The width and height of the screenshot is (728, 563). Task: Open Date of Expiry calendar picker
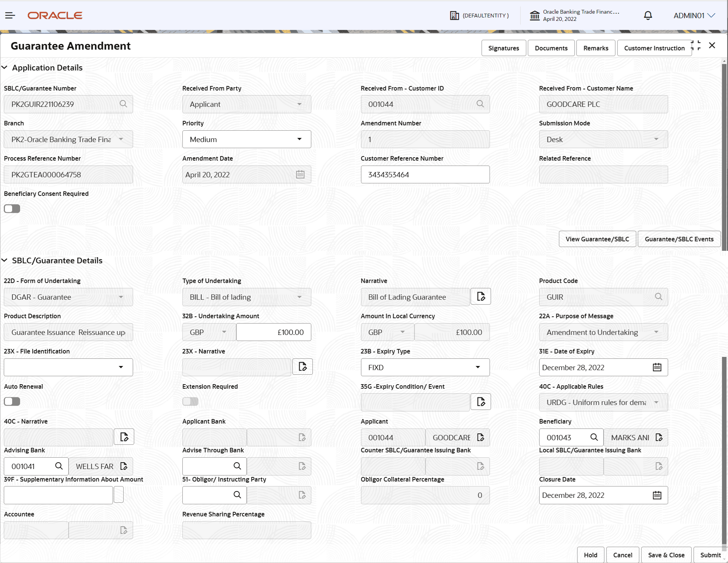tap(657, 367)
